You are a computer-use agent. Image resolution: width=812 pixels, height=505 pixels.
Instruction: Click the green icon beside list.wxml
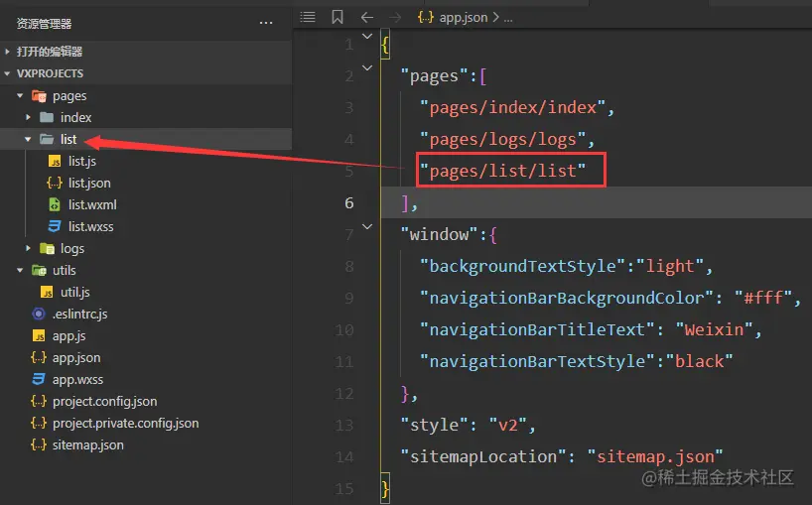[55, 205]
